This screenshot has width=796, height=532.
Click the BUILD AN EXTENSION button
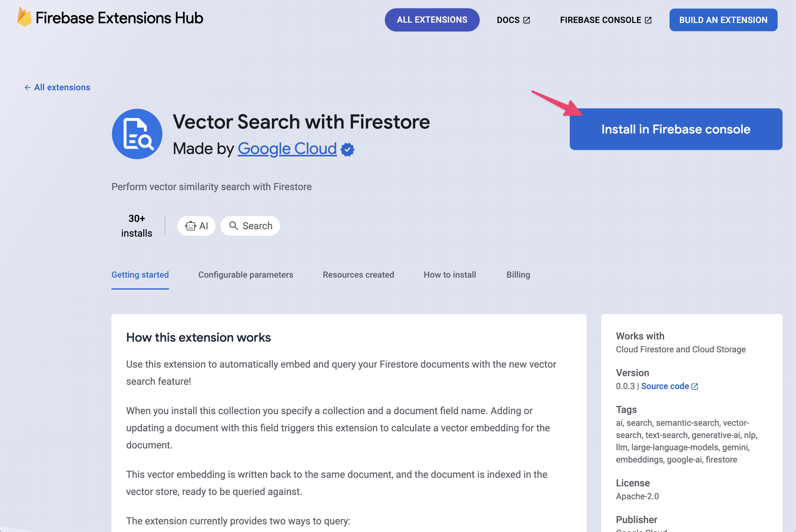tap(723, 20)
